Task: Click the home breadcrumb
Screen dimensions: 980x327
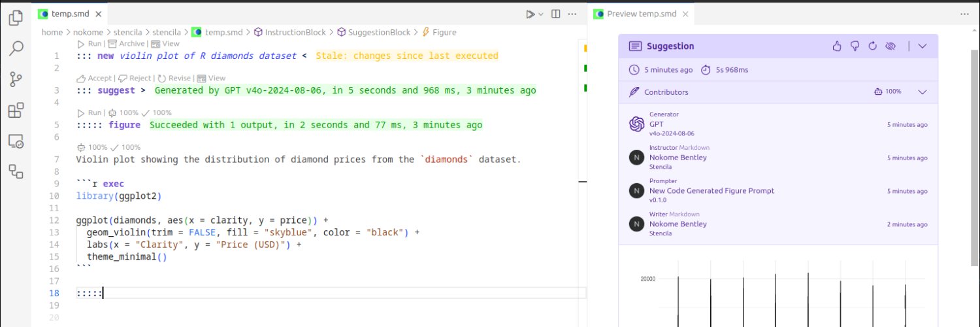Action: click(52, 32)
